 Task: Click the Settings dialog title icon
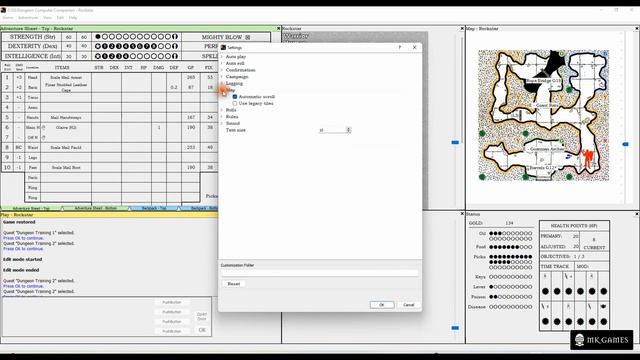click(223, 48)
